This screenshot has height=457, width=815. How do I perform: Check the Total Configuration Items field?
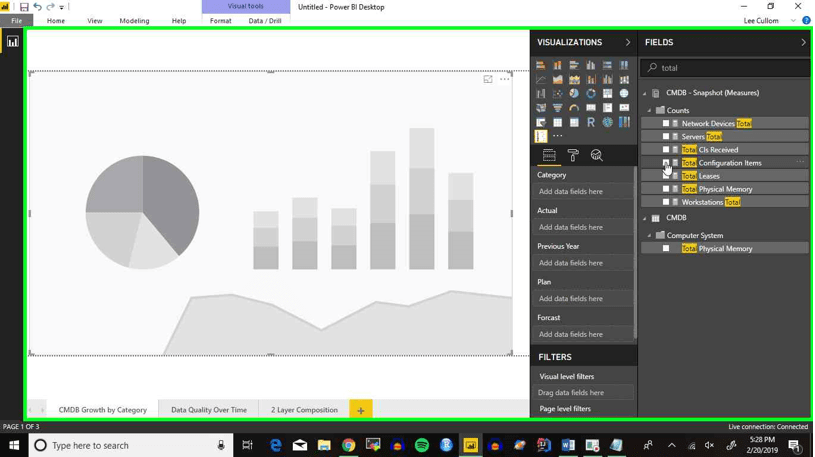666,163
